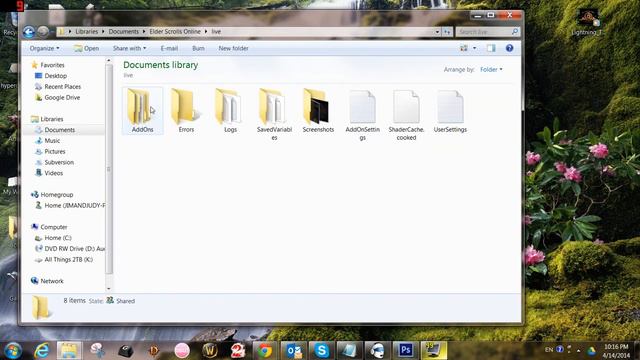Click navigation pane scroll down arrow

[109, 289]
